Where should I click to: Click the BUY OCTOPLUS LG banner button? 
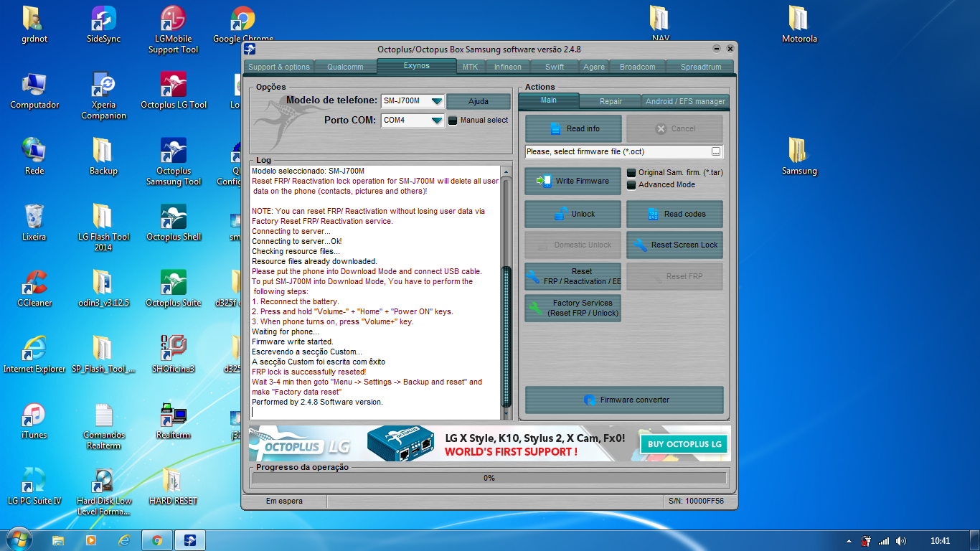(684, 444)
